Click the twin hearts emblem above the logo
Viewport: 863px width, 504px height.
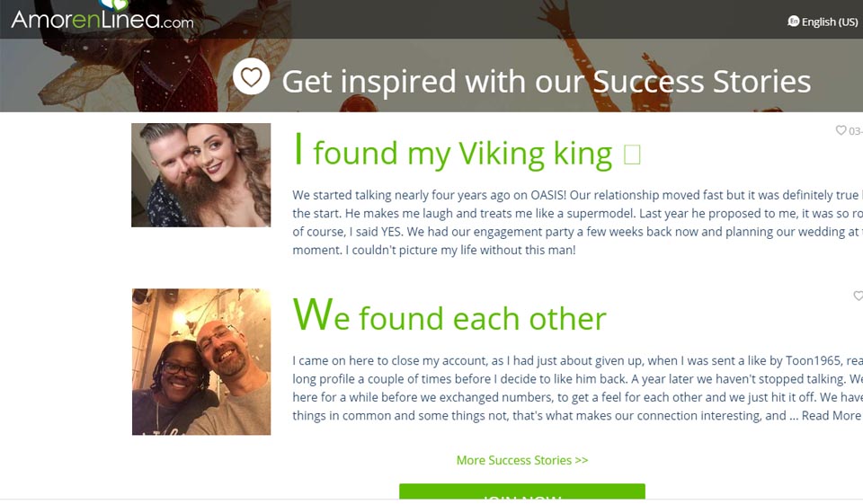coord(114,4)
